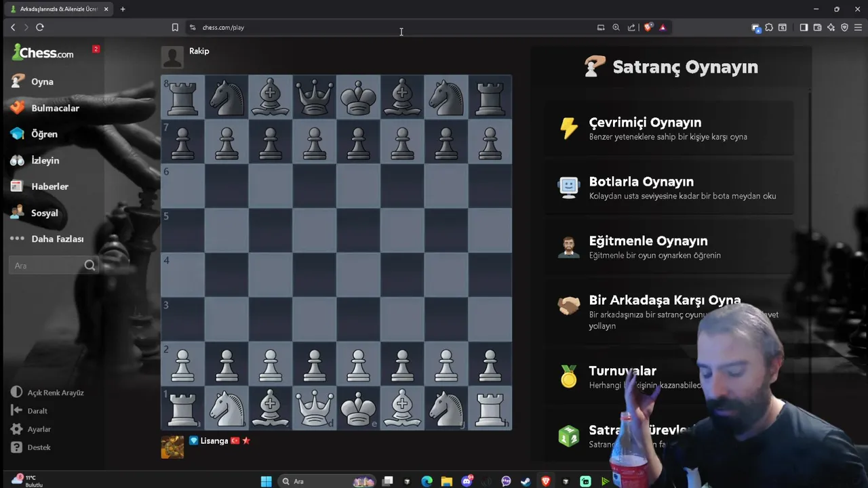868x488 pixels.
Task: Click the coach avatar icon
Action: click(x=568, y=247)
